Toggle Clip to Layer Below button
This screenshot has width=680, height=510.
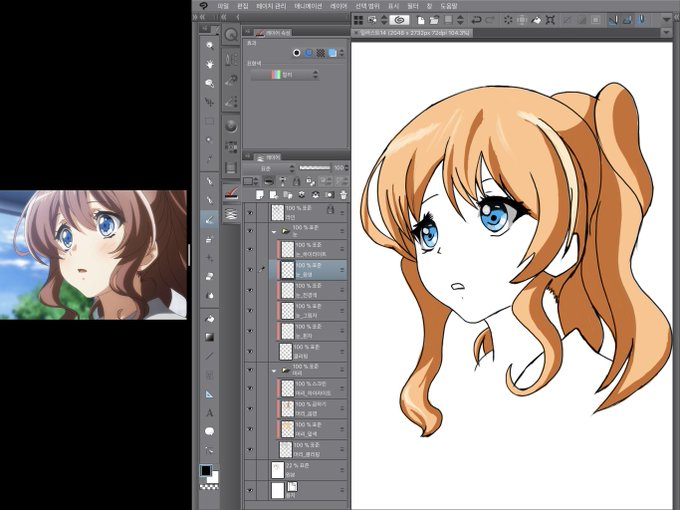pyautogui.click(x=269, y=181)
